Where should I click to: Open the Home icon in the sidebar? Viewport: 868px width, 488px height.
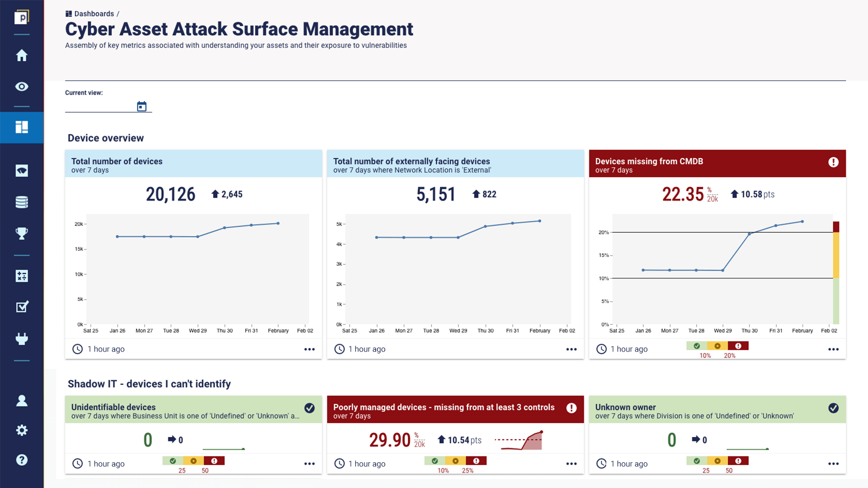21,55
